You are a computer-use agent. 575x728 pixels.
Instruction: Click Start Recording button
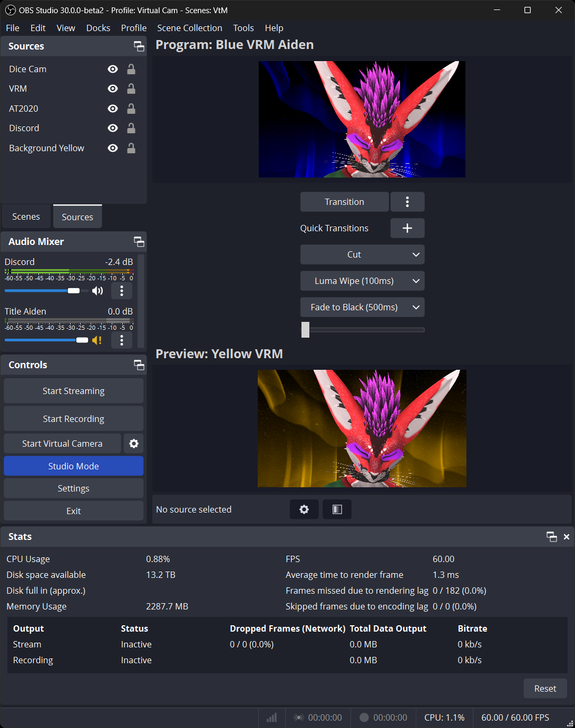[x=73, y=419]
